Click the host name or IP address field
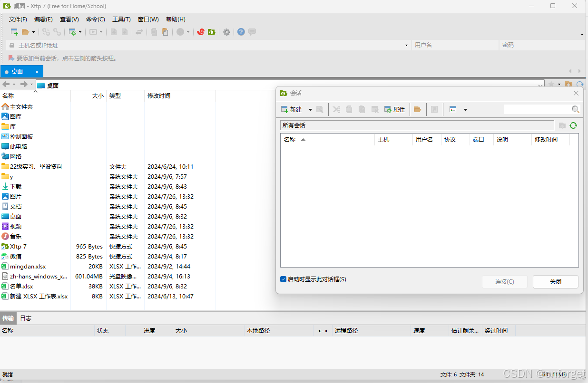This screenshot has height=383, width=588. click(209, 45)
